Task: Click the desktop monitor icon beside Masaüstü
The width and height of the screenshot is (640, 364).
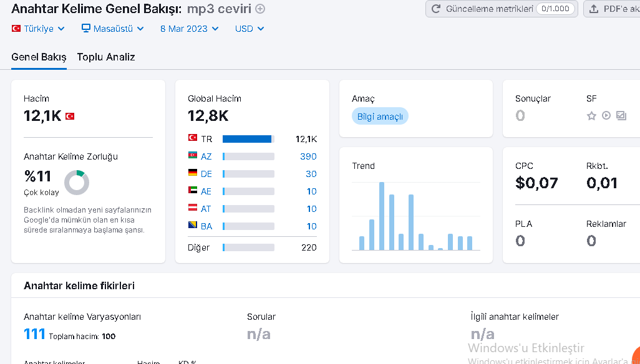Action: click(85, 28)
